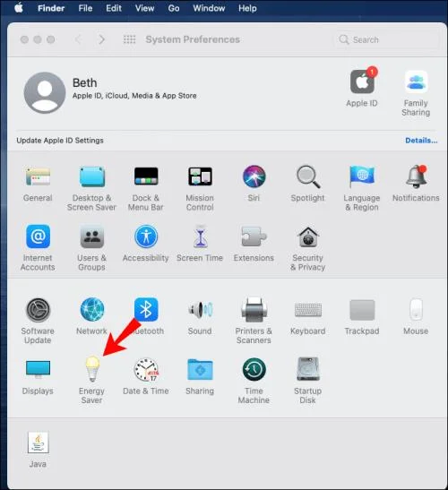Show all preferences grid button

pos(129,39)
